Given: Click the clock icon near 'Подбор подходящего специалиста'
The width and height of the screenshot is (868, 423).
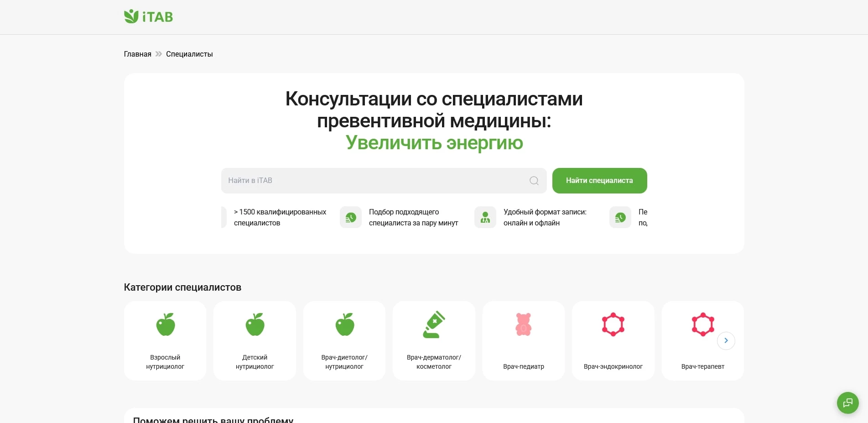Looking at the screenshot, I should (350, 217).
